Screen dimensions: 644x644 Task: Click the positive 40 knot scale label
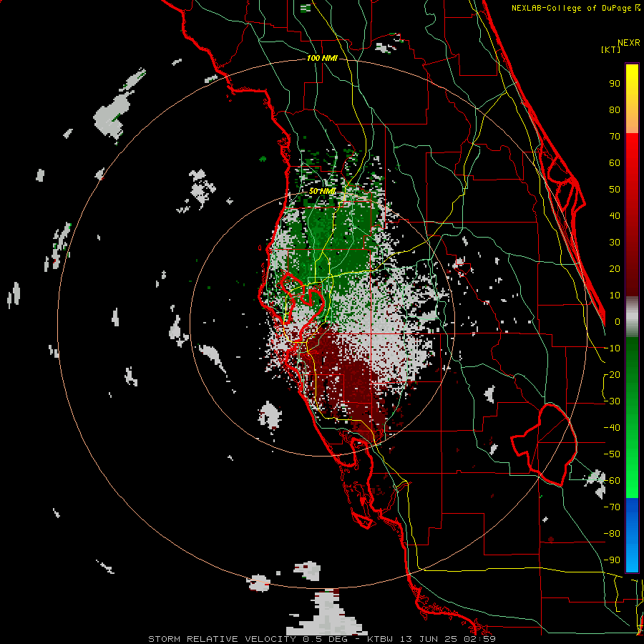pos(615,215)
